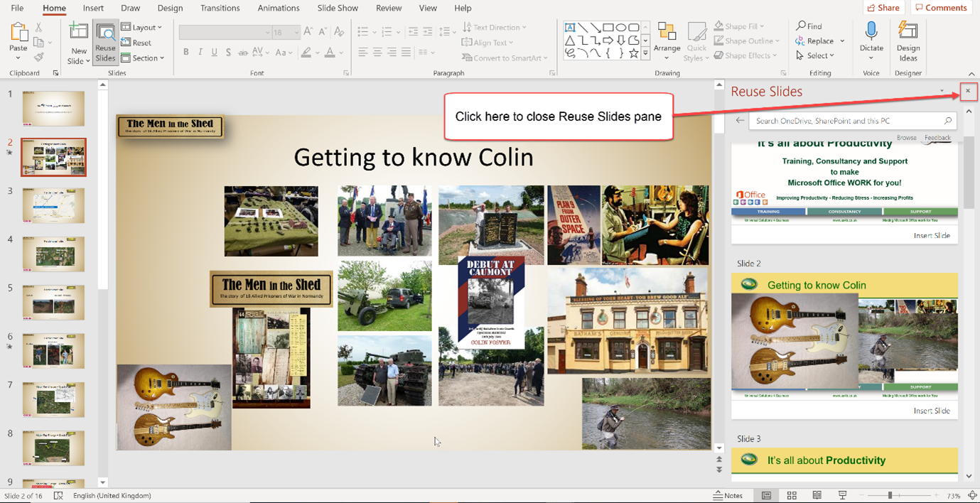The height and width of the screenshot is (503, 980).
Task: Click Insert Slide under Slide 2
Action: (x=932, y=411)
